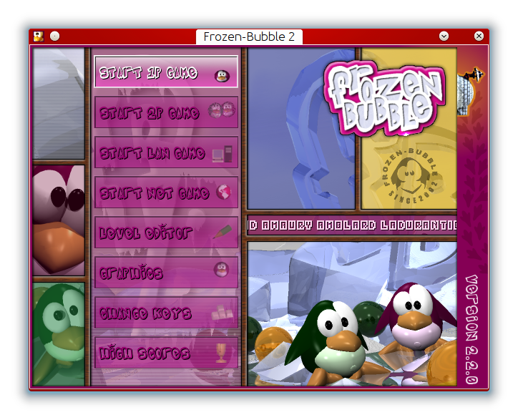Click the Frozen Bubble logo
Viewport: 518px width, 420px height.
pyautogui.click(x=385, y=99)
